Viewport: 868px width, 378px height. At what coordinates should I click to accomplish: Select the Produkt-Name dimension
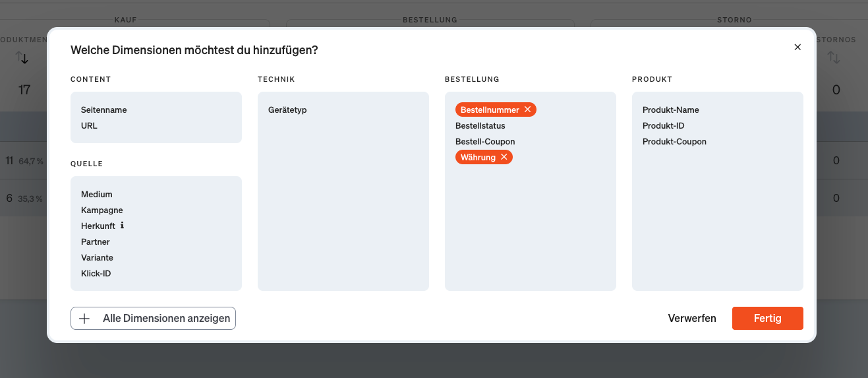click(x=670, y=110)
